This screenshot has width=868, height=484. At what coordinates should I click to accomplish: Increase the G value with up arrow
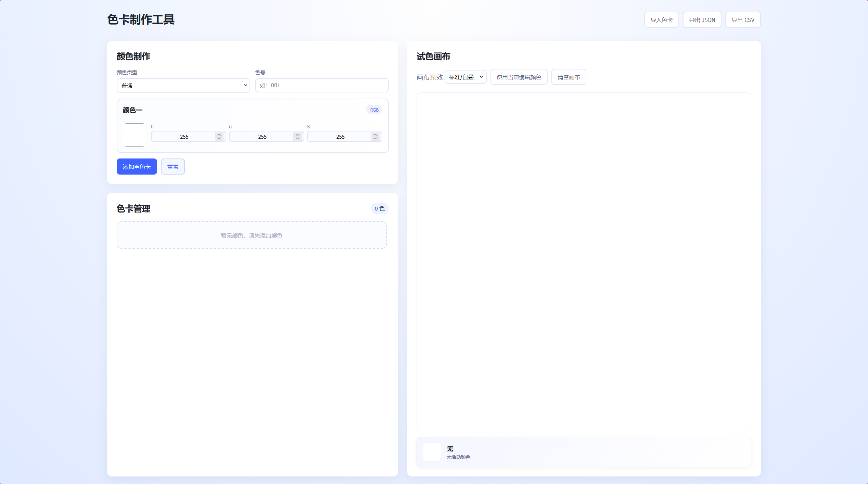[x=297, y=135]
